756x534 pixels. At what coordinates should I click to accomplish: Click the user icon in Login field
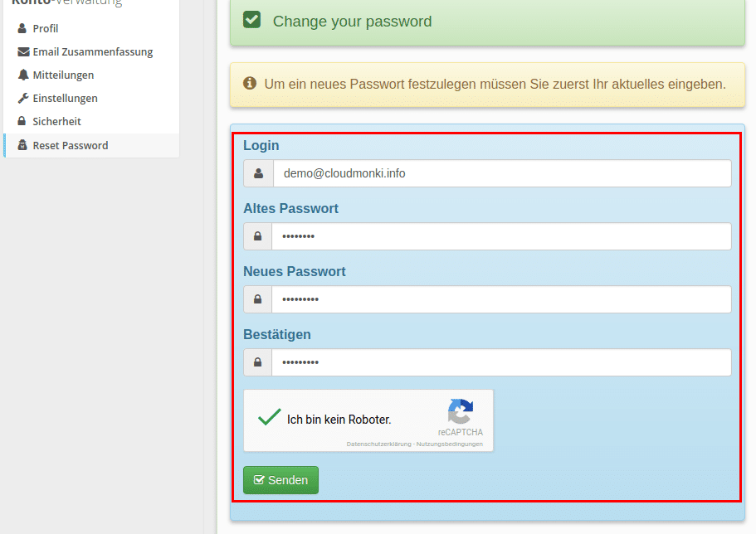coord(258,173)
